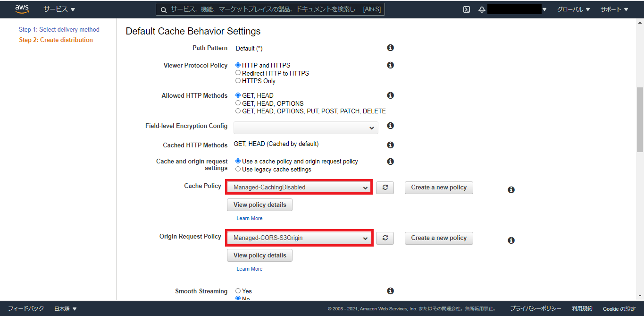Viewport: 644px width, 316px height.
Task: Open フィードバック feedback link
Action: [26, 308]
